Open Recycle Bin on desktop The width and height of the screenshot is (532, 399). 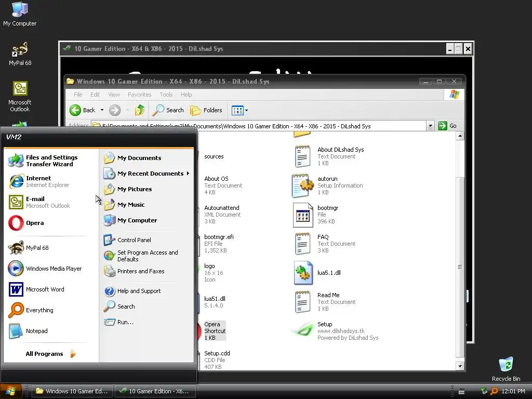(506, 369)
